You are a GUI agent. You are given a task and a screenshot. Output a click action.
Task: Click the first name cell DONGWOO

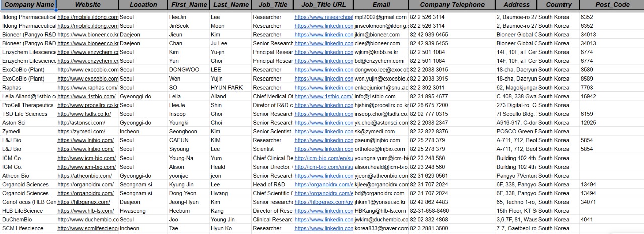189,70
